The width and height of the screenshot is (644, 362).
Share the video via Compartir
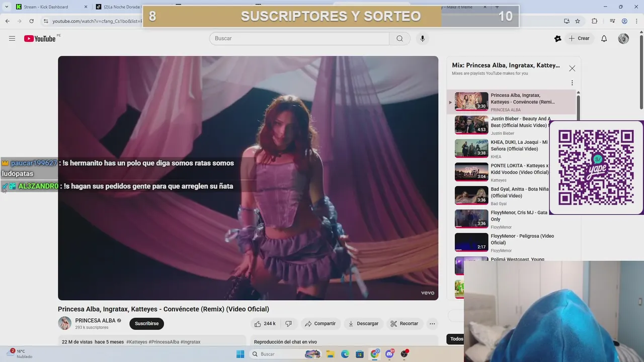pyautogui.click(x=320, y=323)
